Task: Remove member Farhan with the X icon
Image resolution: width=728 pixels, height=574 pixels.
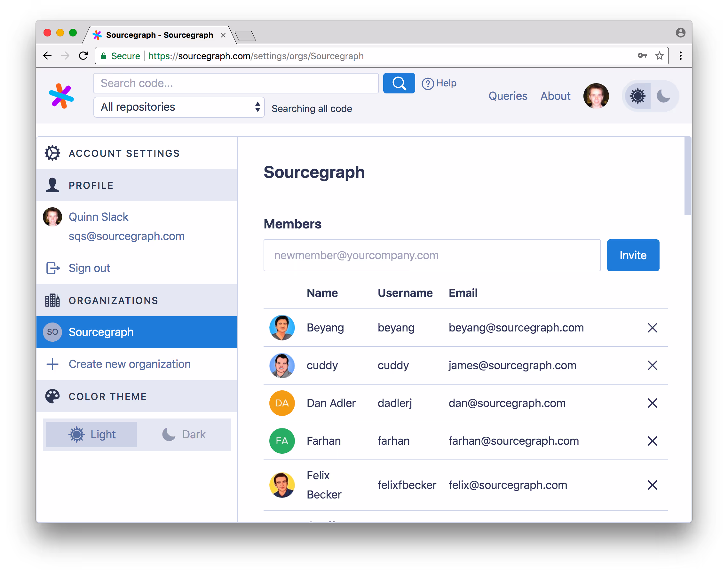Action: click(653, 441)
